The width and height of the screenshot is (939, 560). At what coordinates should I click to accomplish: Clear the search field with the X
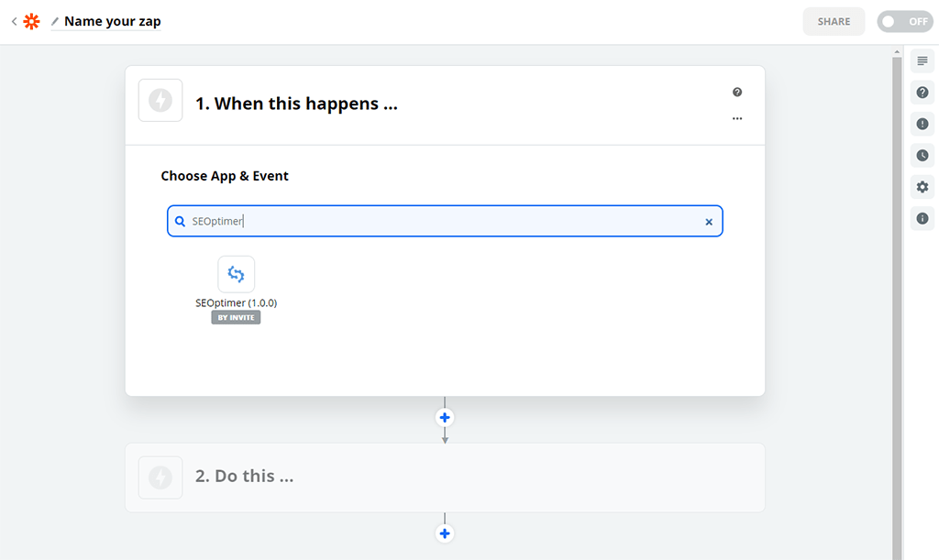[708, 222]
